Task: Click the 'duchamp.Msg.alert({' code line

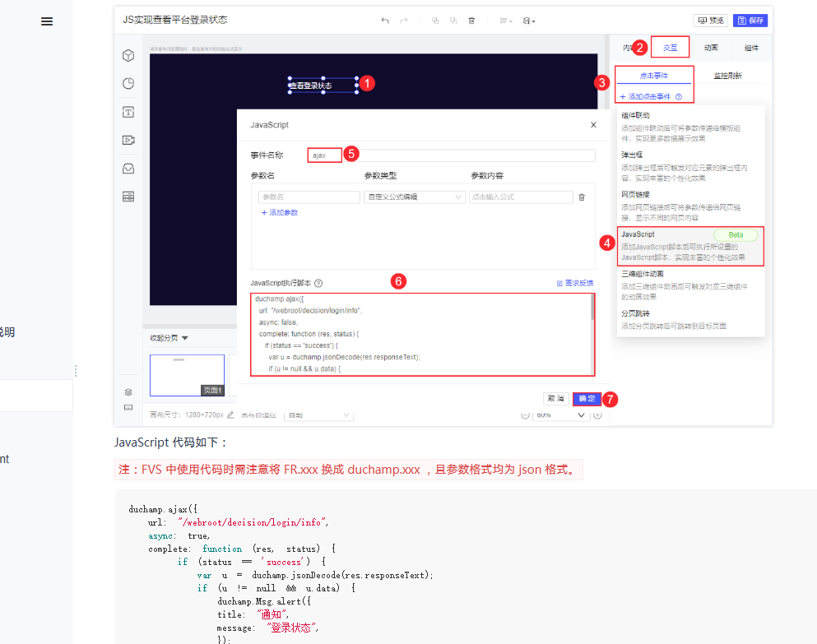Action: (264, 601)
